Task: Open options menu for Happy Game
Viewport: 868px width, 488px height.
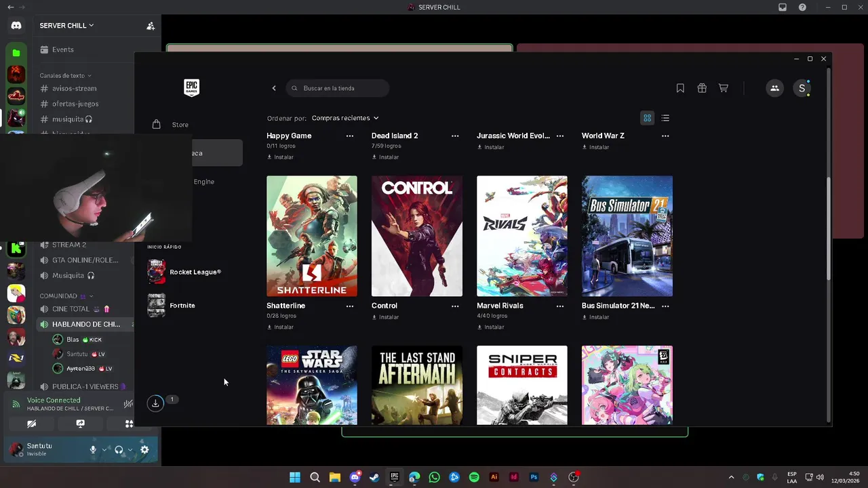Action: click(350, 136)
